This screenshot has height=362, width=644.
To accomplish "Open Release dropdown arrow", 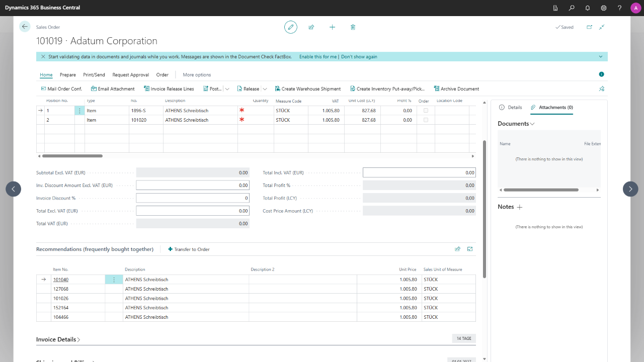I will coord(265,89).
